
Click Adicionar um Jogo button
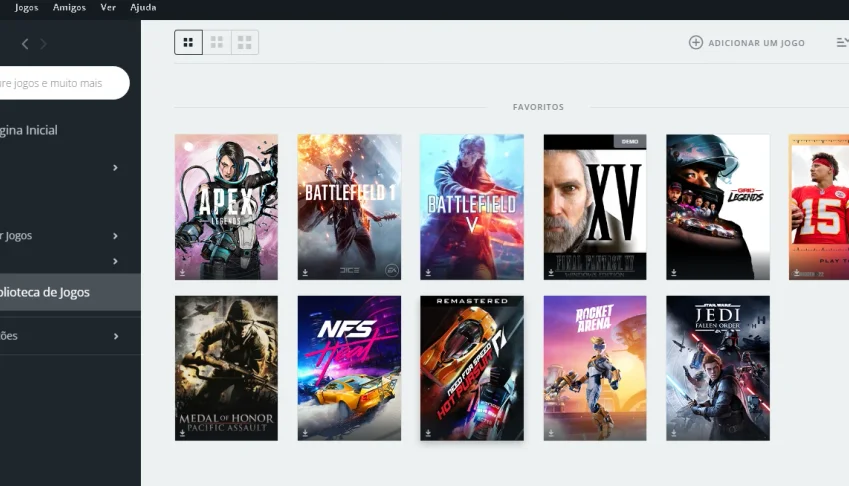pos(747,43)
